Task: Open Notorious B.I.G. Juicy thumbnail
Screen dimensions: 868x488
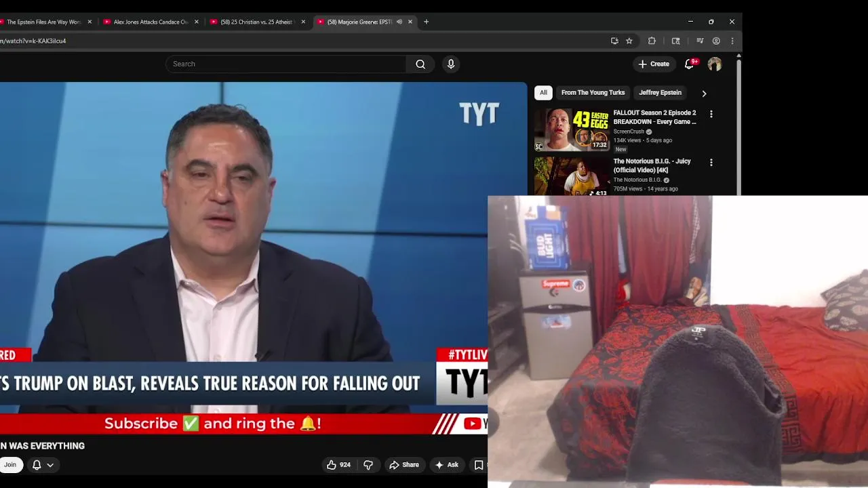Action: pyautogui.click(x=572, y=176)
